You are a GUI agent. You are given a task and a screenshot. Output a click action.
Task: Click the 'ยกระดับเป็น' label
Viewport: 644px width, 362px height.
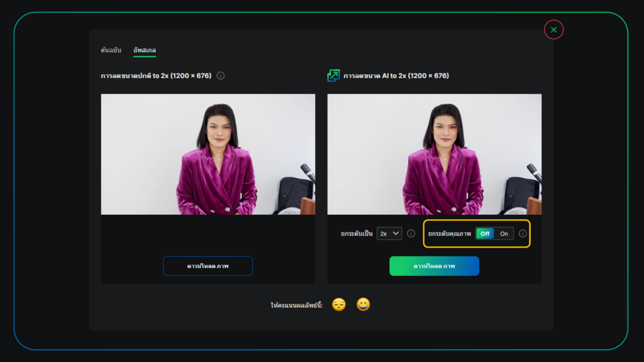[x=357, y=234]
